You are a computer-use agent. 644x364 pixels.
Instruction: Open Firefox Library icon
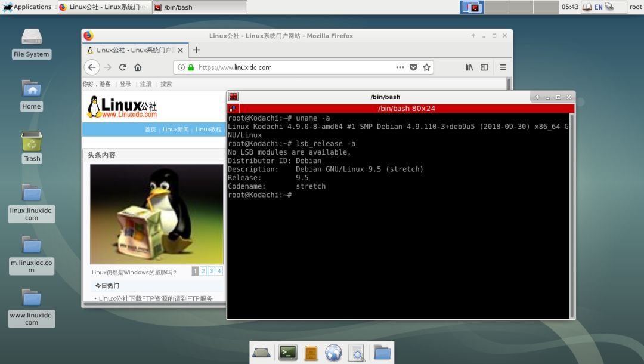[x=469, y=67]
